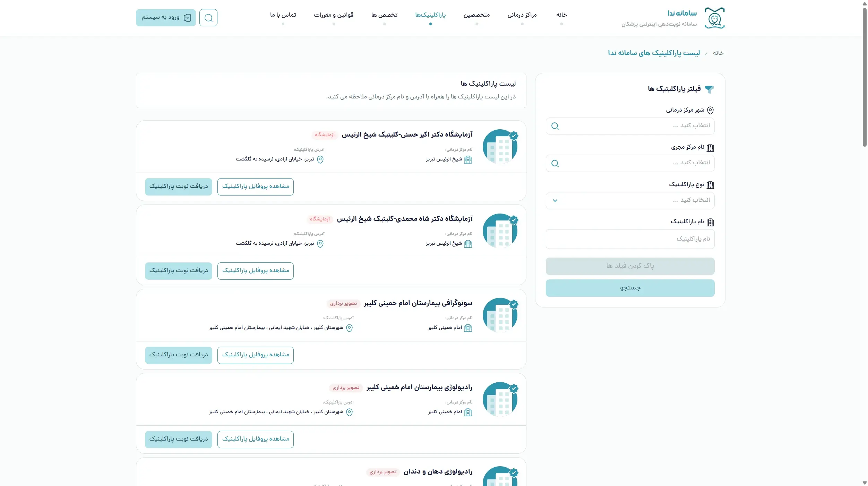Click the building icon next to نوع پاراکلینیک

coord(710,185)
